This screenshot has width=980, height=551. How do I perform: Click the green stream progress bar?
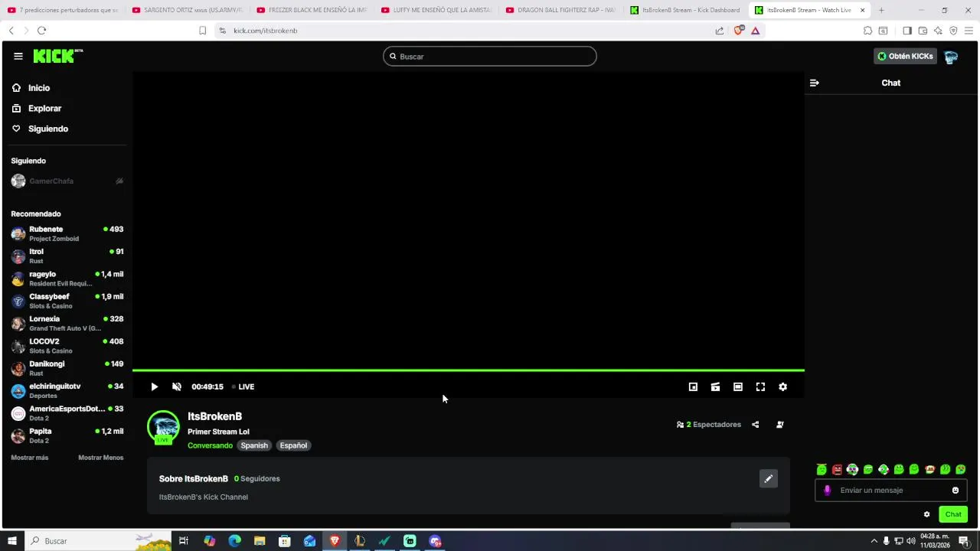click(x=468, y=370)
